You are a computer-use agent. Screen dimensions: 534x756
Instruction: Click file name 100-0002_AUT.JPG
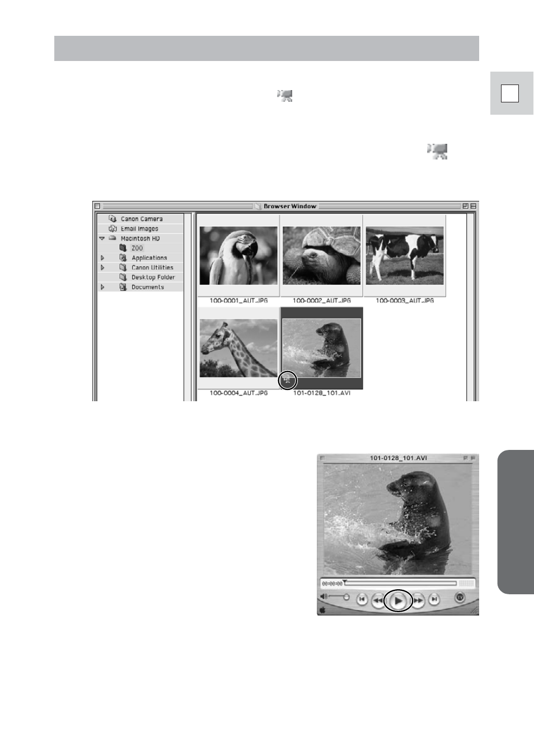[322, 300]
